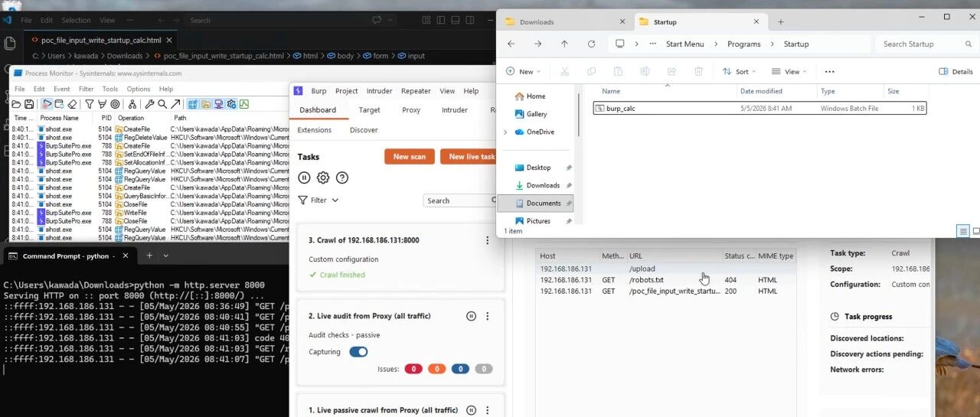
Task: Open the Event menu in Process Monitor
Action: [61, 89]
